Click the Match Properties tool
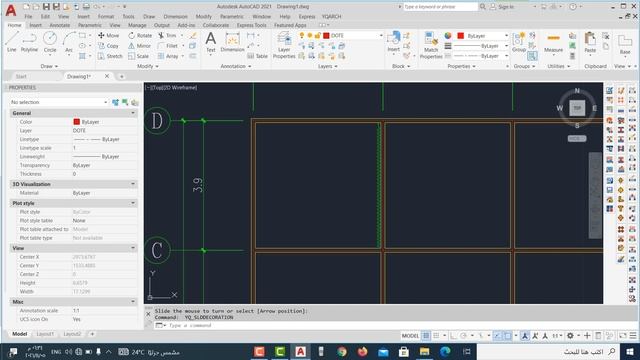The image size is (640, 360). 431,45
